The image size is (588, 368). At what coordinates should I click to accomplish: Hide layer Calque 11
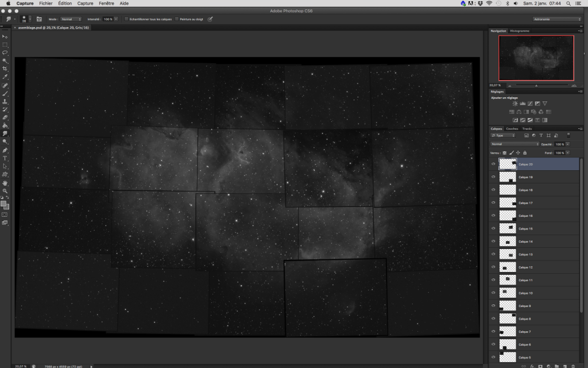click(x=493, y=280)
